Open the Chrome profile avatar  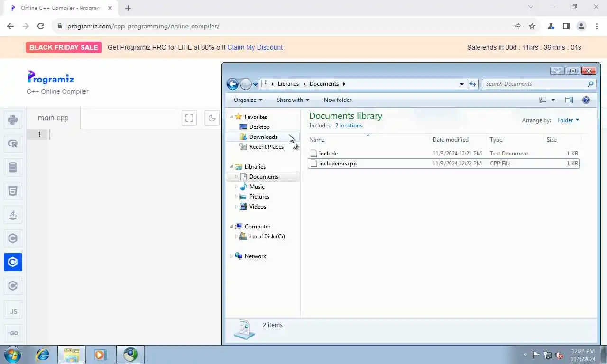[x=581, y=26]
